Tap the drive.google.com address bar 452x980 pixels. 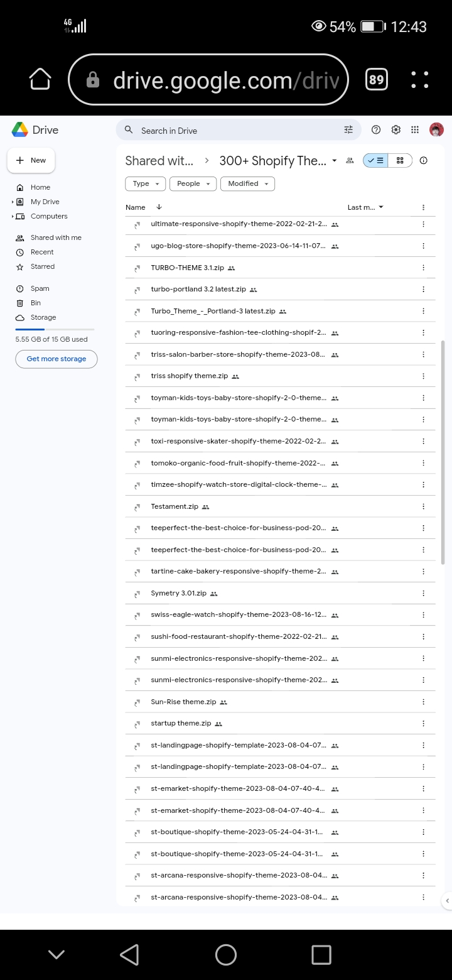click(x=208, y=79)
